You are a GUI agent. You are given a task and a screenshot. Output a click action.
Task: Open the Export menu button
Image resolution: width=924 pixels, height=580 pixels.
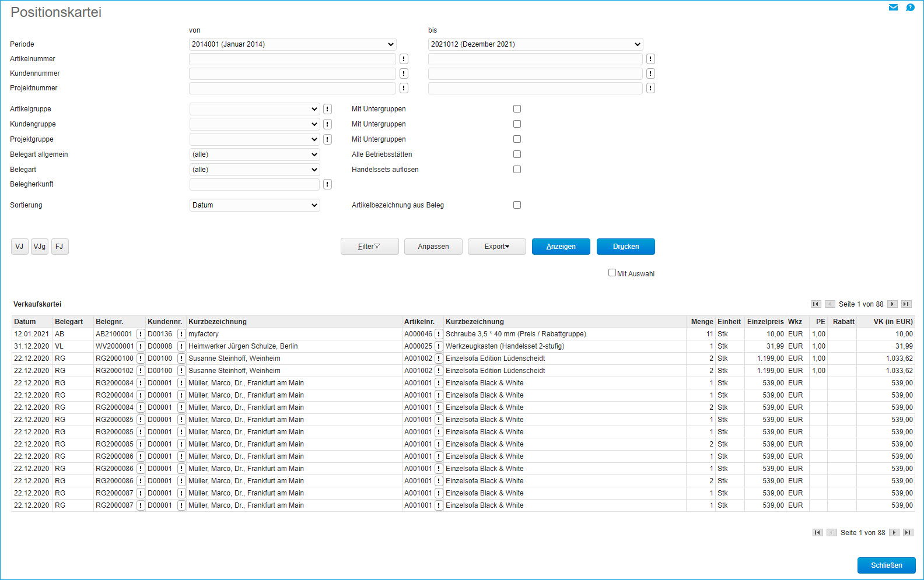click(x=496, y=247)
